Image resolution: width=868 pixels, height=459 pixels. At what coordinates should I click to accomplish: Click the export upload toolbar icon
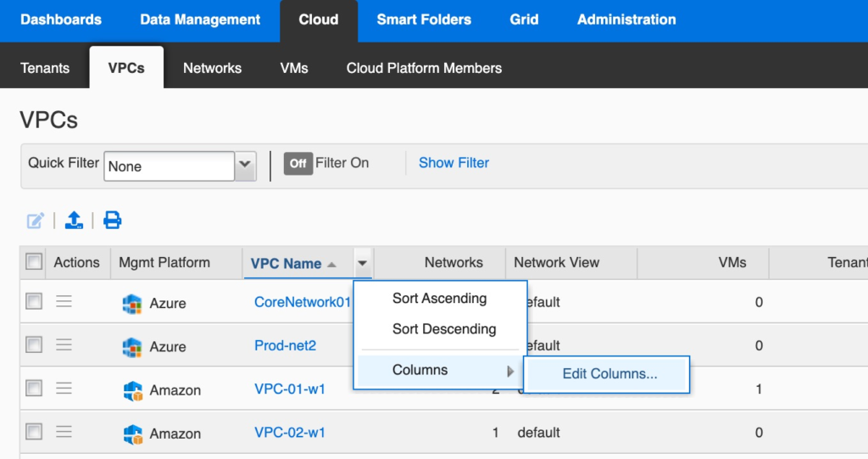click(74, 221)
